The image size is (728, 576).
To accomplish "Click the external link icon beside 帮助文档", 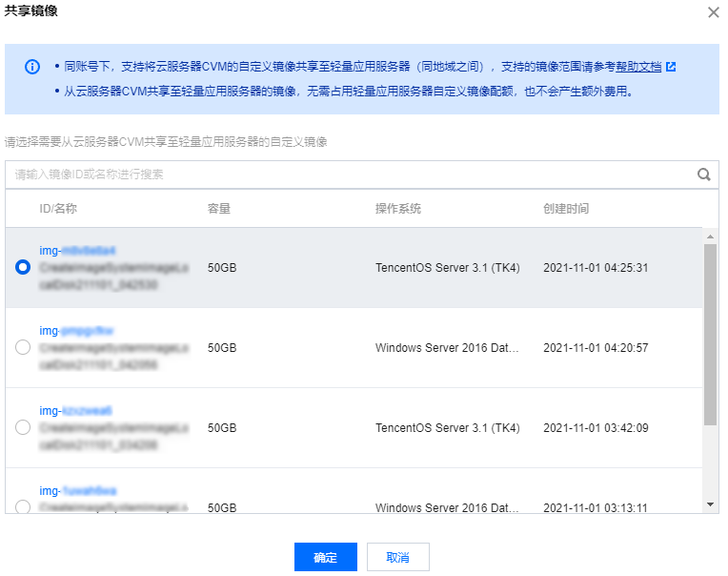I will 671,67.
